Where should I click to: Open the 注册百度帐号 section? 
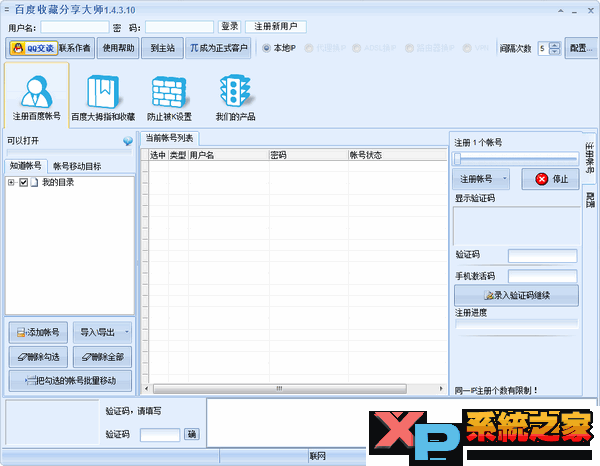37,96
